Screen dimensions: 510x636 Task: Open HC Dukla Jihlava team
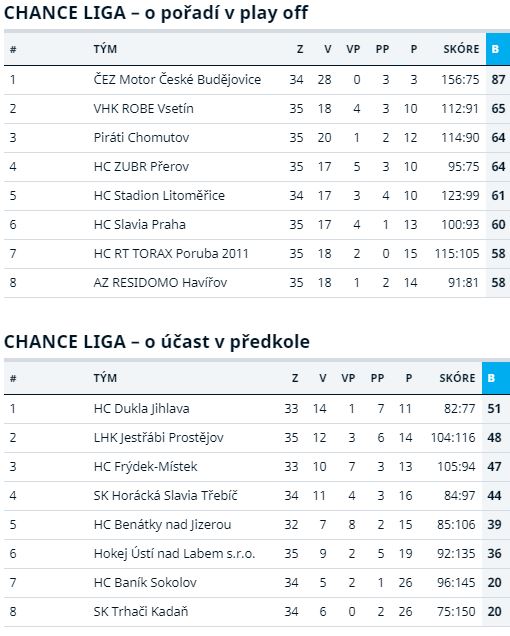[x=141, y=408]
